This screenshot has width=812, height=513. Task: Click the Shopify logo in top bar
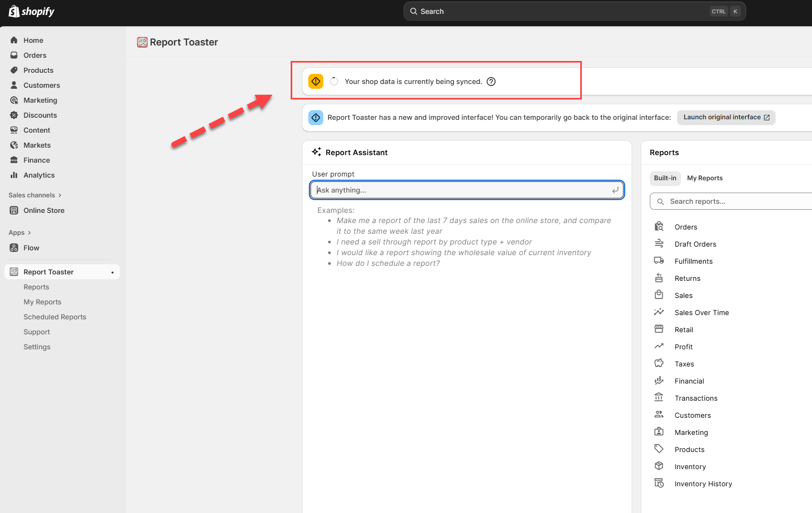tap(32, 11)
